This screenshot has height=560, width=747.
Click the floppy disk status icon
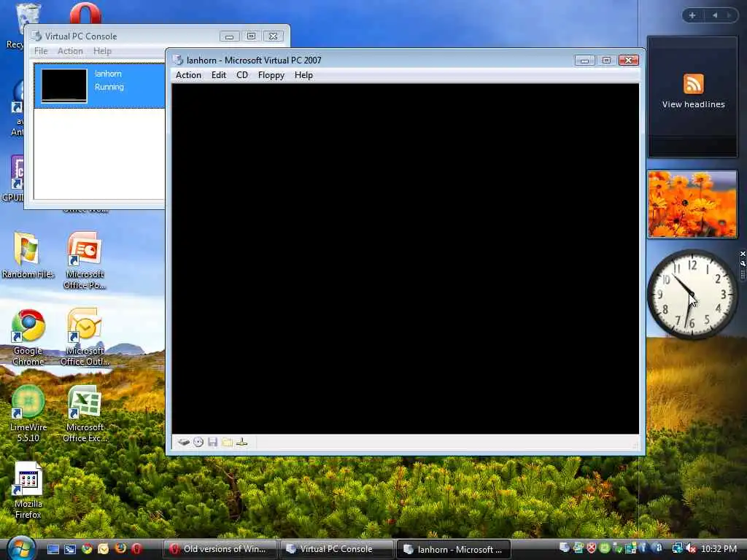tap(212, 443)
